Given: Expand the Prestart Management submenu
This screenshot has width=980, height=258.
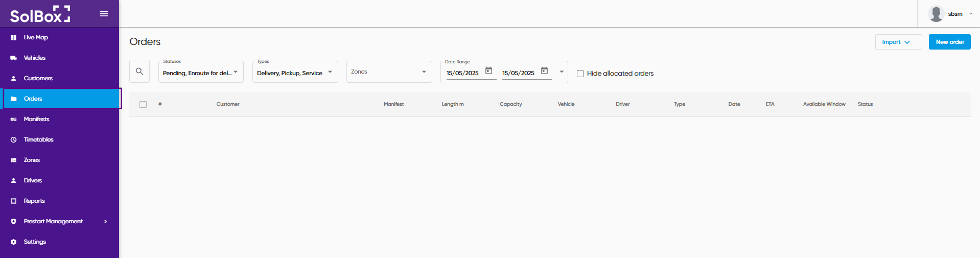Looking at the screenshot, I should [105, 221].
